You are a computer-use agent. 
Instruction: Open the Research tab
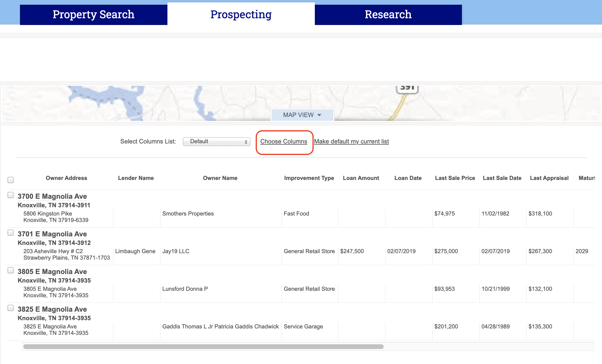click(x=388, y=14)
